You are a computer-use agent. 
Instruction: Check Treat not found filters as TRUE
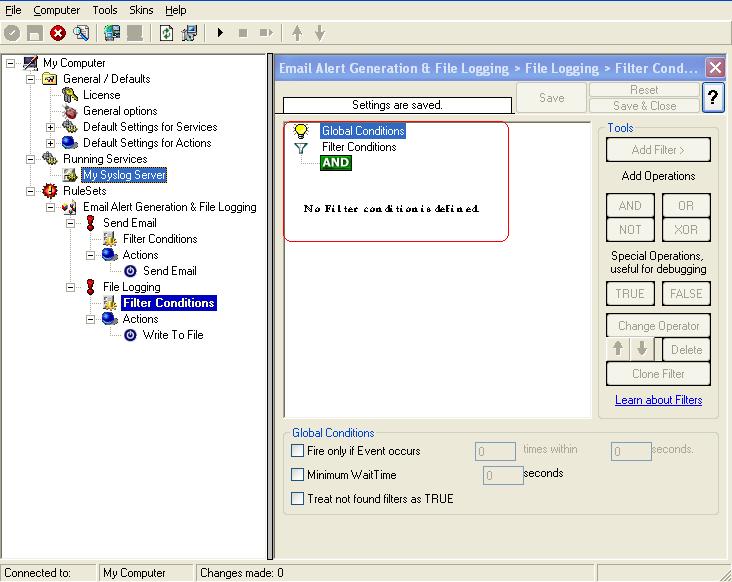point(297,498)
